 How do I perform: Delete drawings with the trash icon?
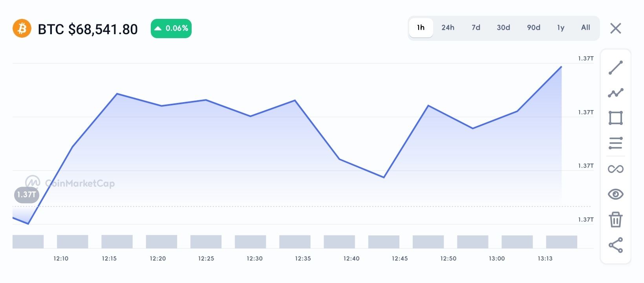click(x=615, y=220)
